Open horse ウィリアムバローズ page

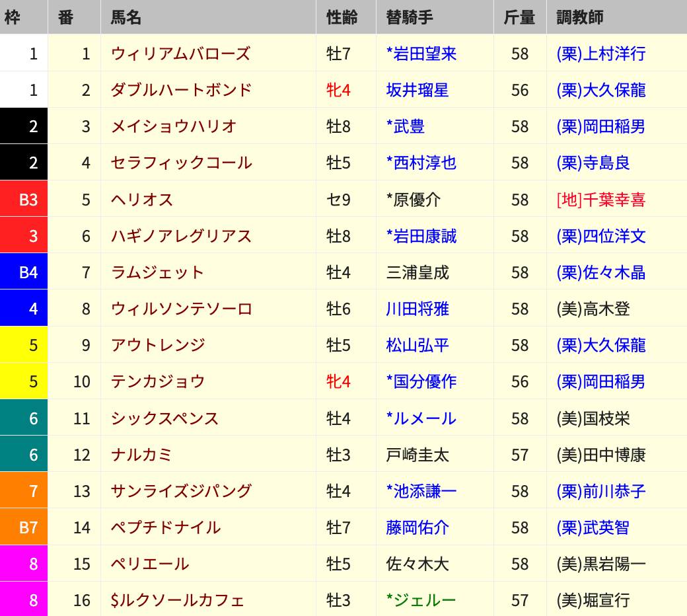click(x=180, y=54)
